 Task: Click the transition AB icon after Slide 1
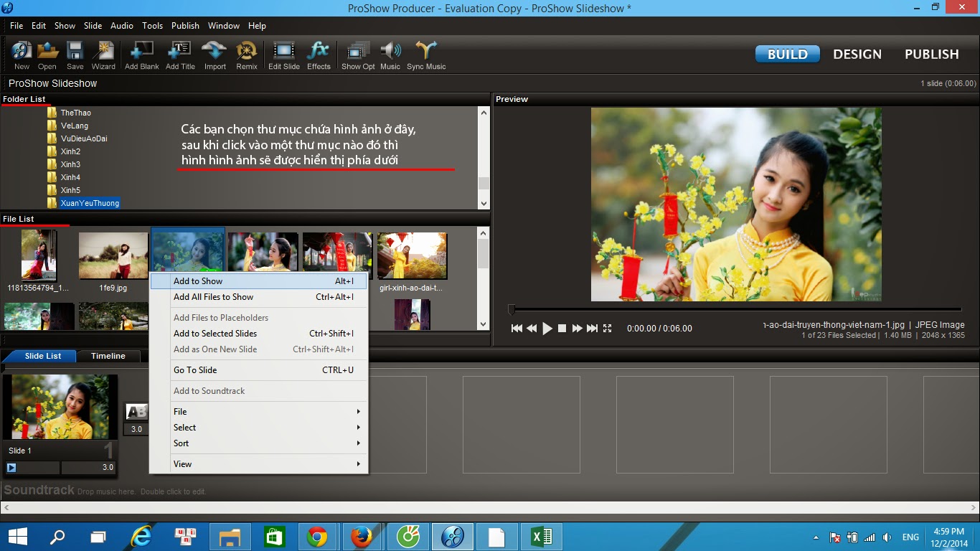pyautogui.click(x=136, y=412)
